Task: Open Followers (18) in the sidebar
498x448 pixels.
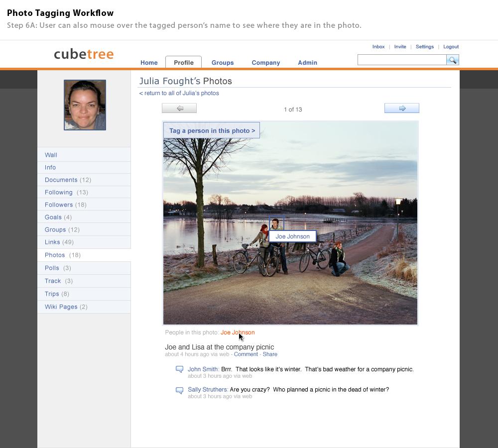Action: (84, 205)
